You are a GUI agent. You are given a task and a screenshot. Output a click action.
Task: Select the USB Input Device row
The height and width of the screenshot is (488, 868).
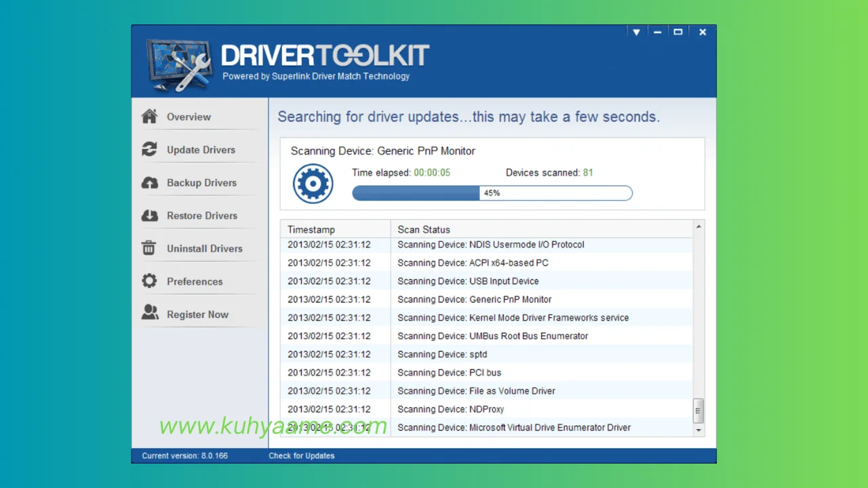tap(487, 281)
